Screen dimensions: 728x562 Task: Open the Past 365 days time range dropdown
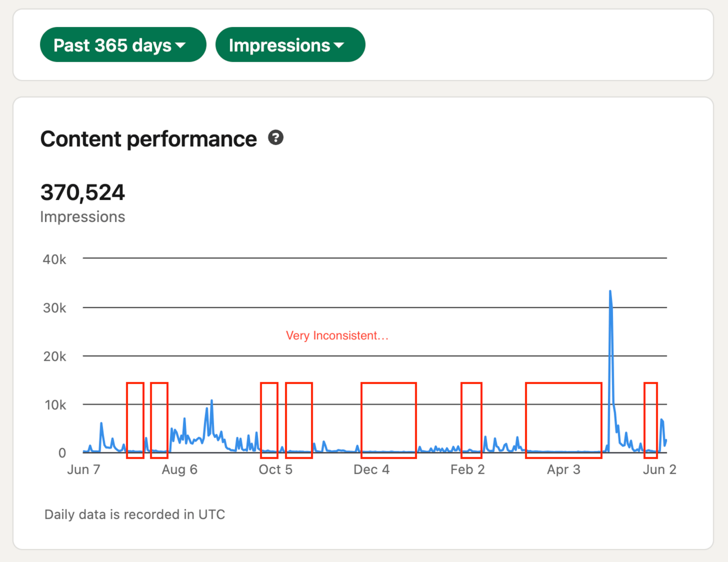pos(123,45)
